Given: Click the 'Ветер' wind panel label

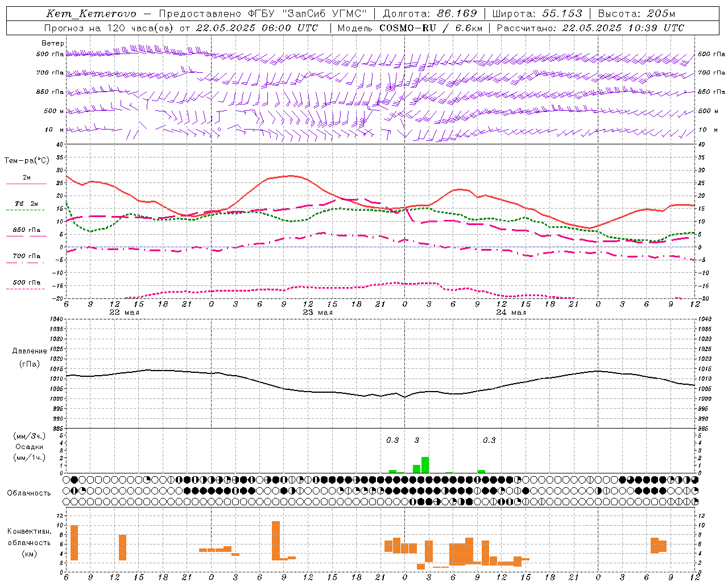Looking at the screenshot, I should point(52,43).
